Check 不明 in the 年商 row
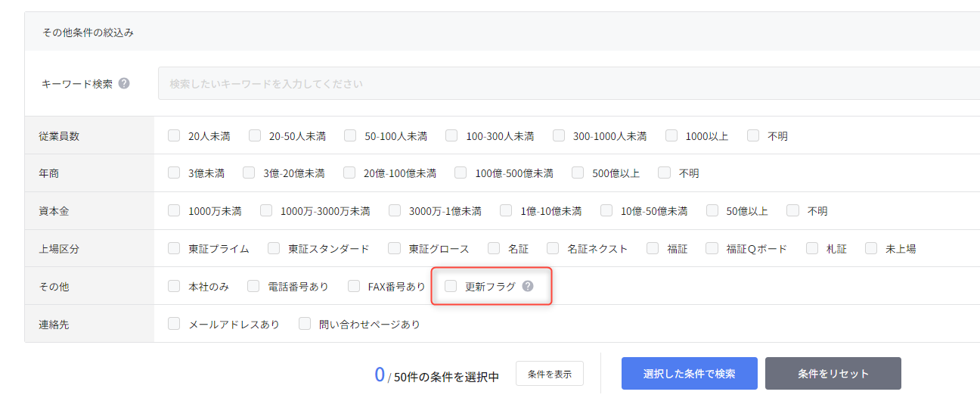This screenshot has width=980, height=401. tap(664, 173)
